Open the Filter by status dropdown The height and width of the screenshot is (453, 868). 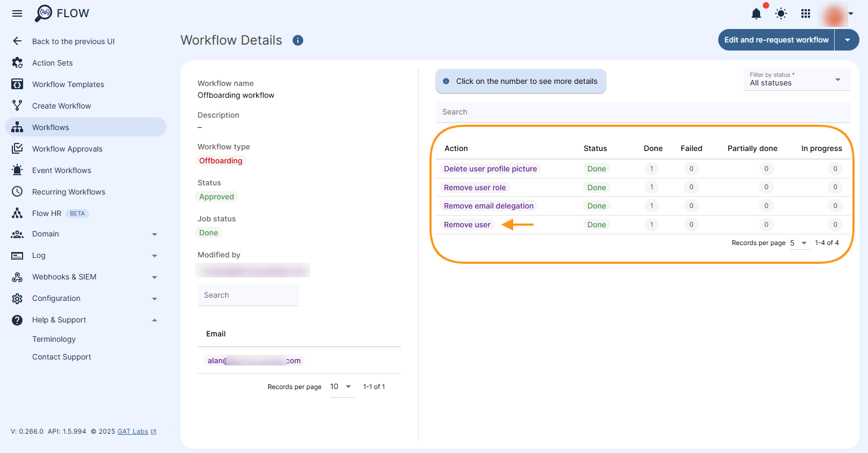[796, 80]
